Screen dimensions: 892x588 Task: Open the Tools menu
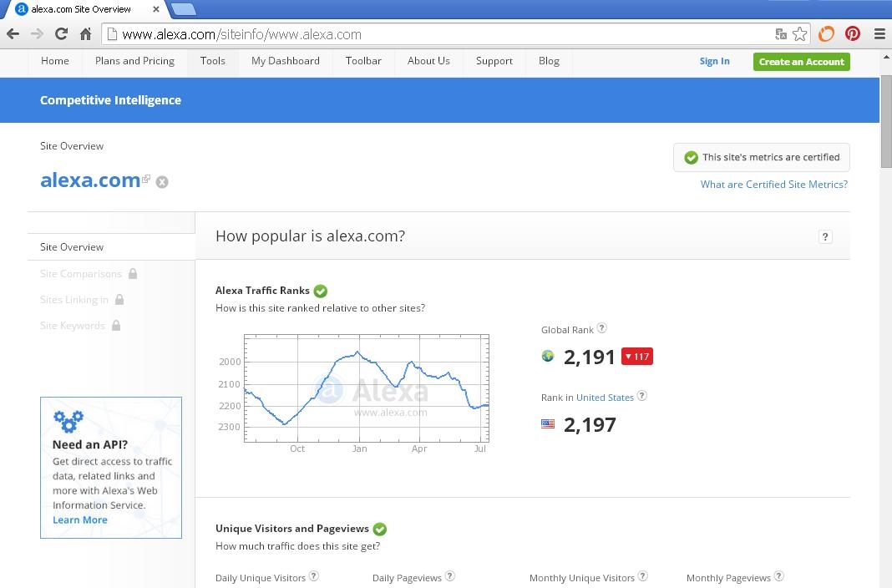pyautogui.click(x=213, y=61)
